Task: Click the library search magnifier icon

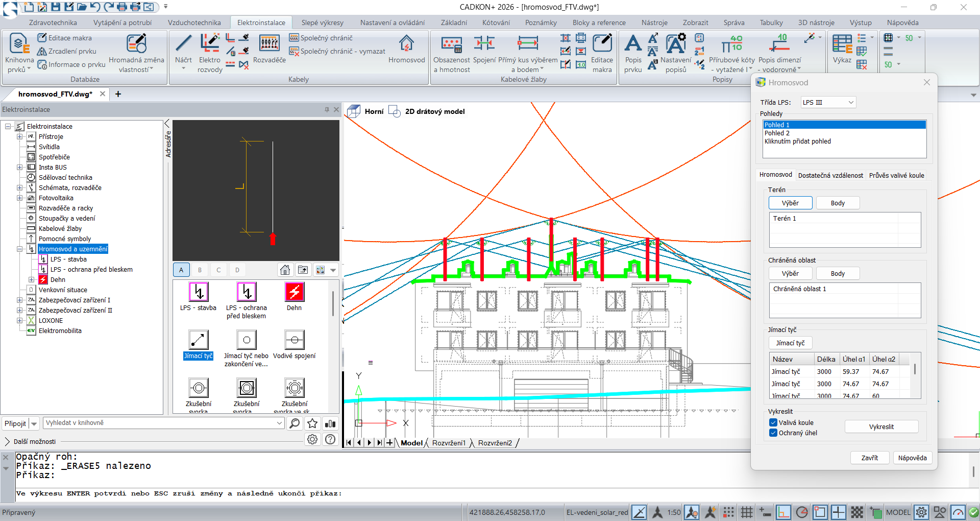Action: (x=295, y=423)
